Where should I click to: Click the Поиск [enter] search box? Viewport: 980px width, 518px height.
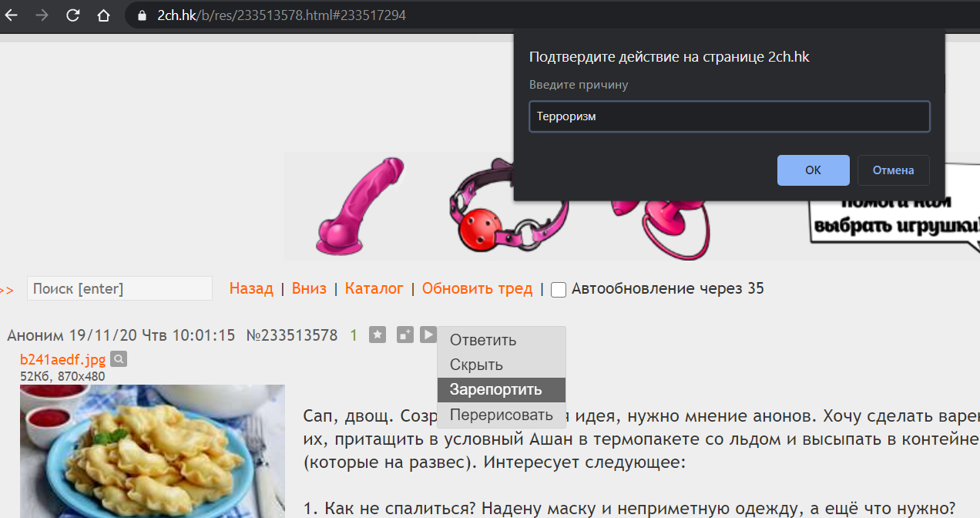(119, 288)
